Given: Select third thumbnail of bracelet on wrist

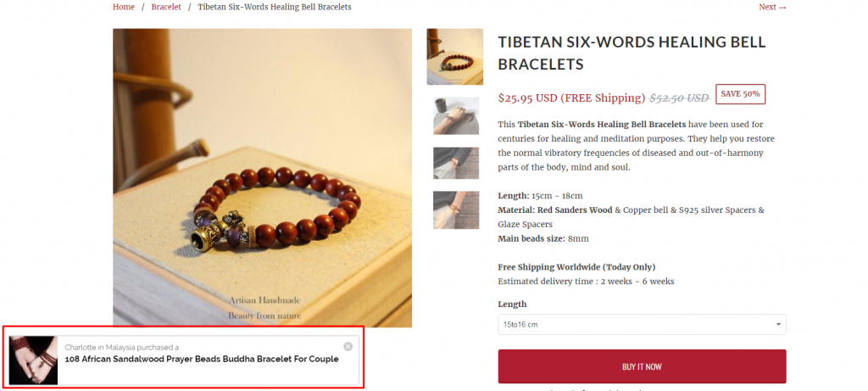Looking at the screenshot, I should pos(455,163).
